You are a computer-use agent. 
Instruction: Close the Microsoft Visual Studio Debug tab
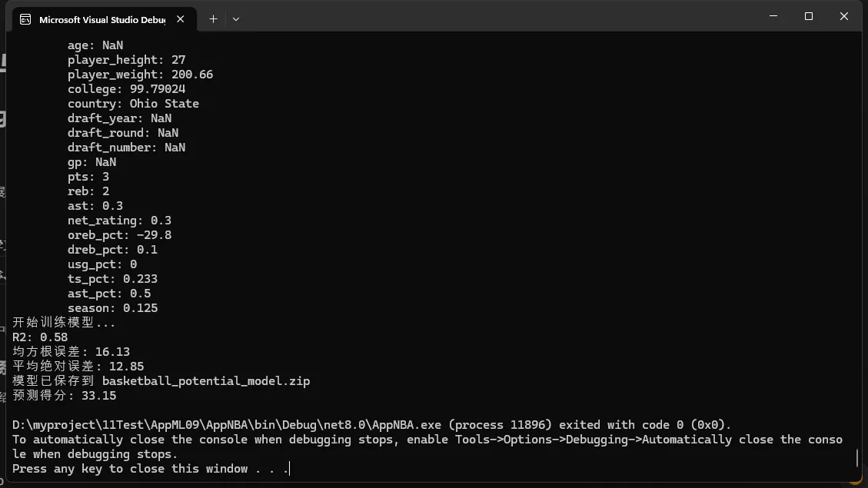pos(181,19)
